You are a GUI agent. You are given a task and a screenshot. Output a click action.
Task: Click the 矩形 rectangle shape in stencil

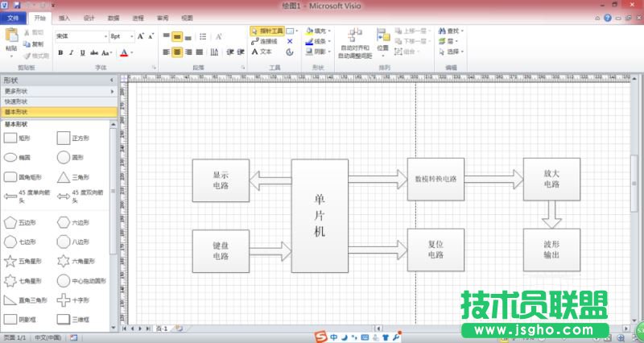10,138
